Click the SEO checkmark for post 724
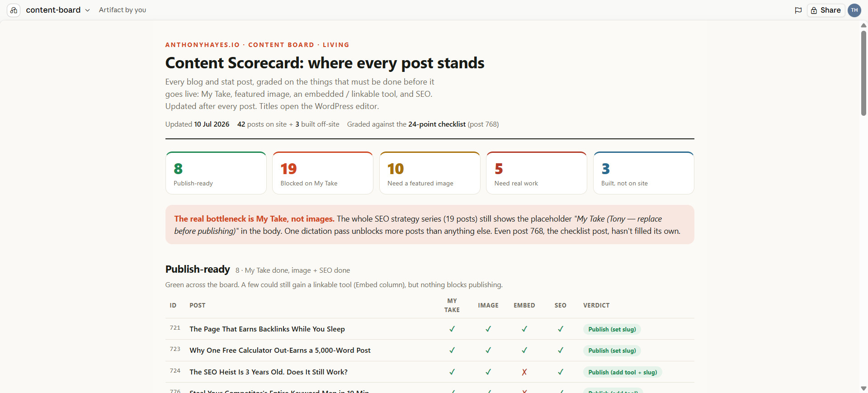Viewport: 868px width, 393px height. coord(561,372)
